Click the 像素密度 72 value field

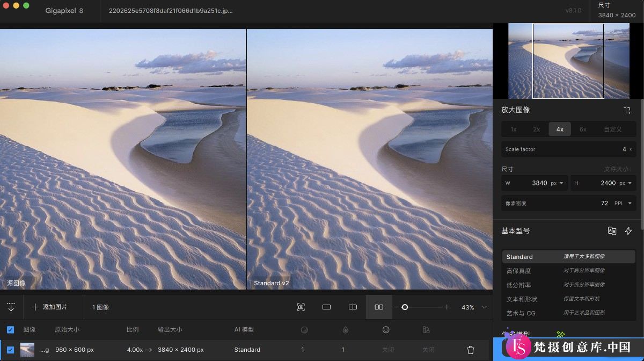pos(568,203)
